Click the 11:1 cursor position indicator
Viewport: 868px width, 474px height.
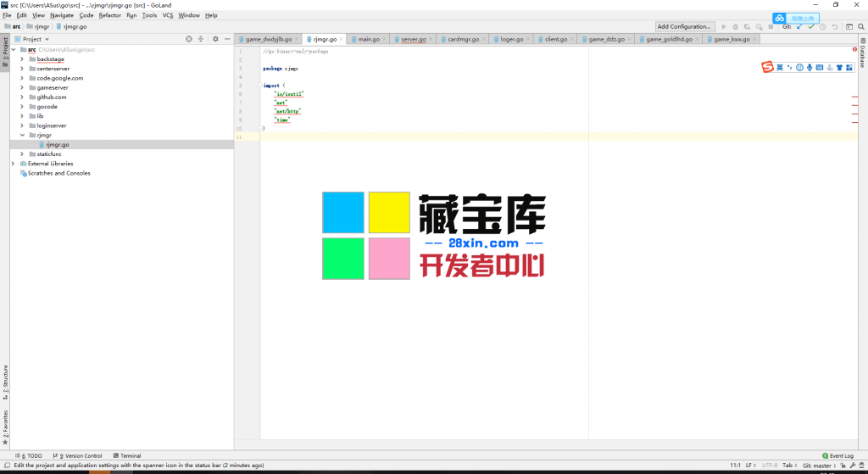735,466
